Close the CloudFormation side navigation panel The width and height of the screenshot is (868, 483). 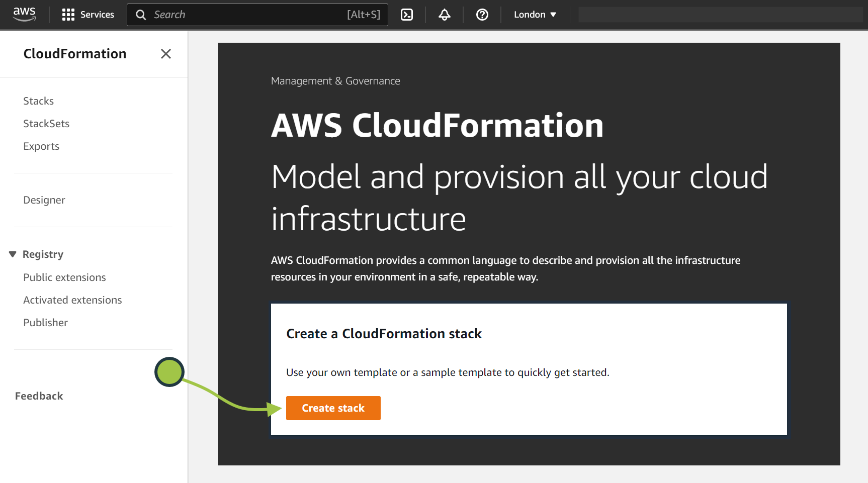pyautogui.click(x=166, y=54)
